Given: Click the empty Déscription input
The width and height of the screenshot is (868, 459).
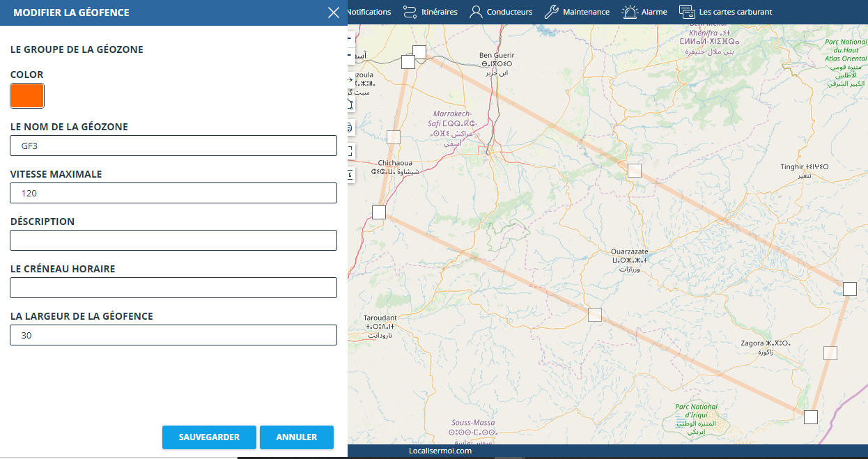Looking at the screenshot, I should point(173,240).
